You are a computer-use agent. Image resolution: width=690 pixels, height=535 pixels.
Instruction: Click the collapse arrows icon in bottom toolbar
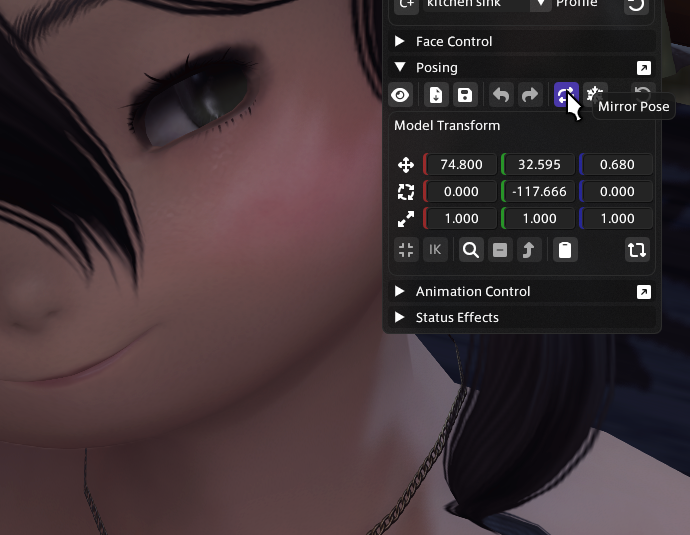point(406,250)
